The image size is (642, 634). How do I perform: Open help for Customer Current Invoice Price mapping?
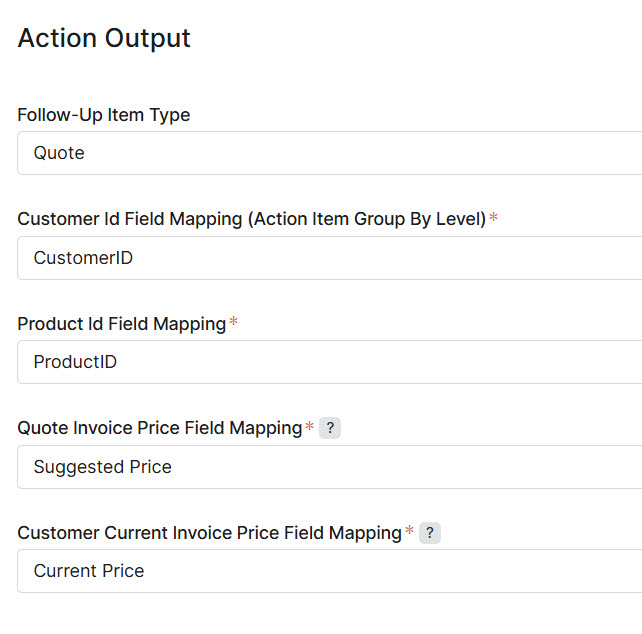pos(430,533)
